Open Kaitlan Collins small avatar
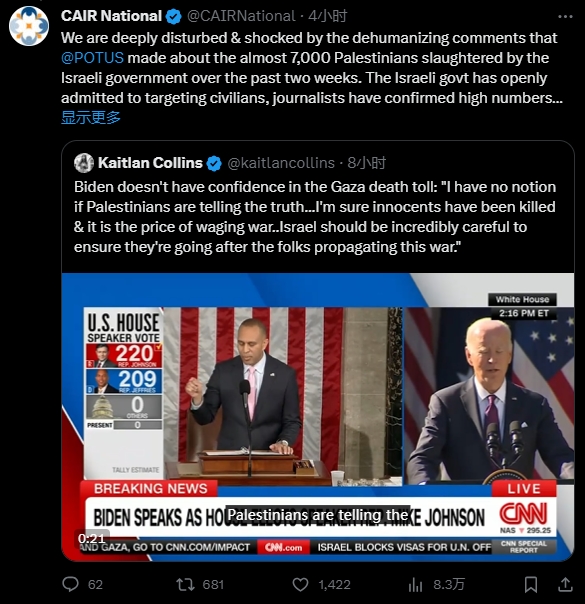The image size is (585, 604). pyautogui.click(x=84, y=163)
